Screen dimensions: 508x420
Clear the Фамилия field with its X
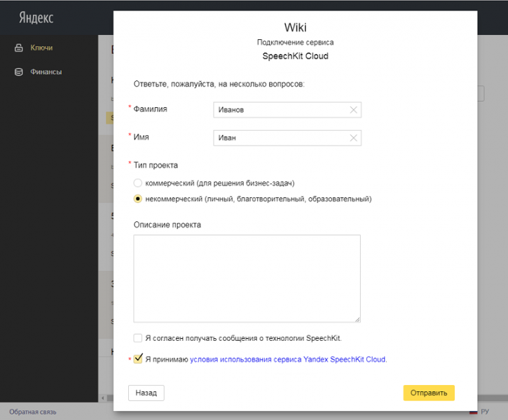(x=353, y=110)
